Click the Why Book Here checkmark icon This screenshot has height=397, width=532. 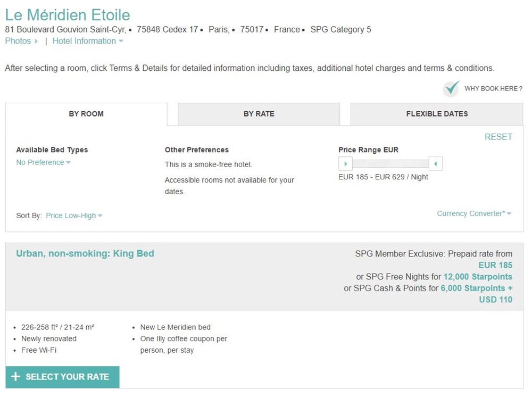click(452, 88)
